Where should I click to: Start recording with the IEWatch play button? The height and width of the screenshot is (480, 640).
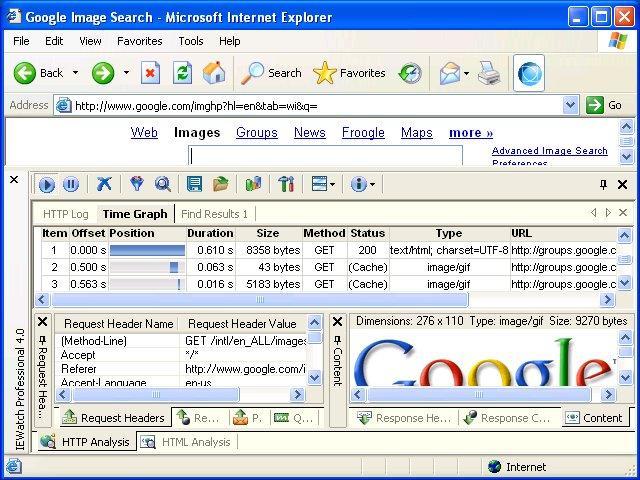[47, 184]
